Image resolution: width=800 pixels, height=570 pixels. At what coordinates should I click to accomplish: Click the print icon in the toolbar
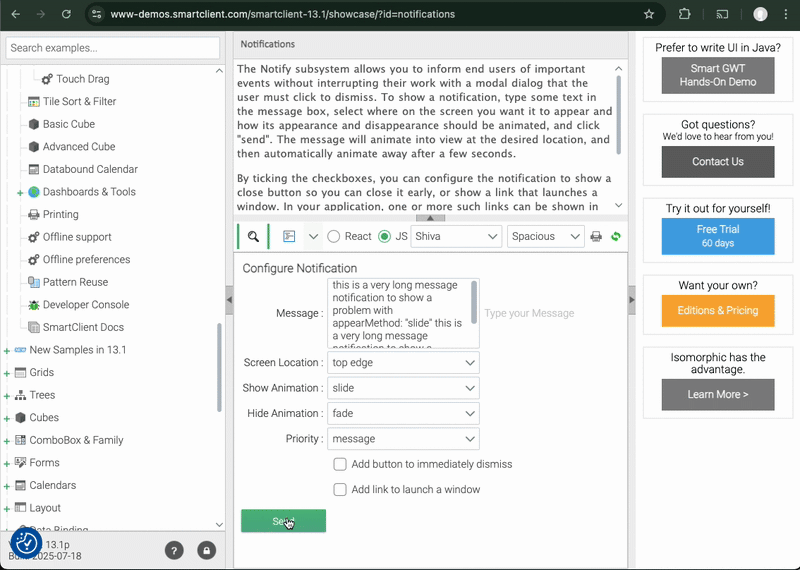(x=596, y=237)
